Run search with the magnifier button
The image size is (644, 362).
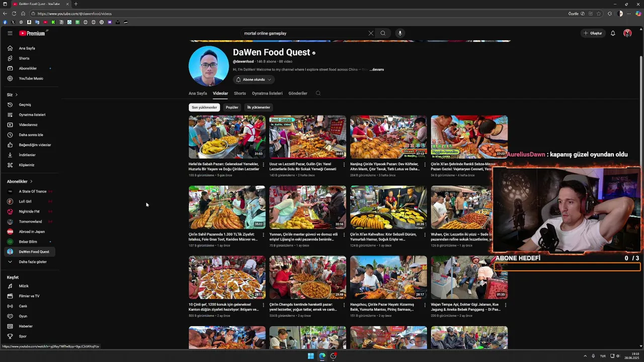click(383, 33)
